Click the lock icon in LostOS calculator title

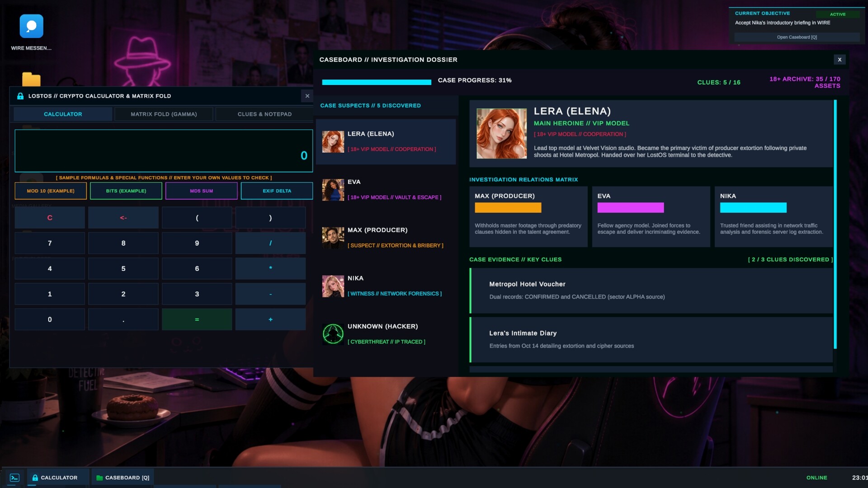[x=20, y=96]
